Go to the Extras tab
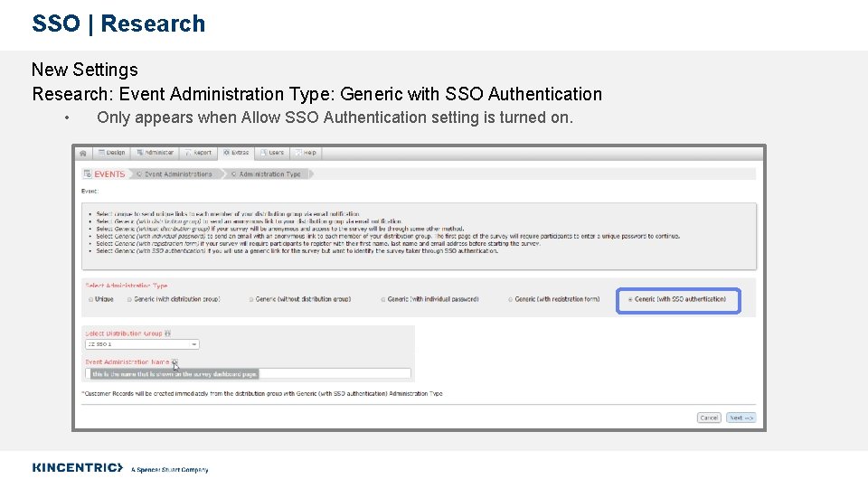Screen dimensions: 868x488 [x=237, y=153]
